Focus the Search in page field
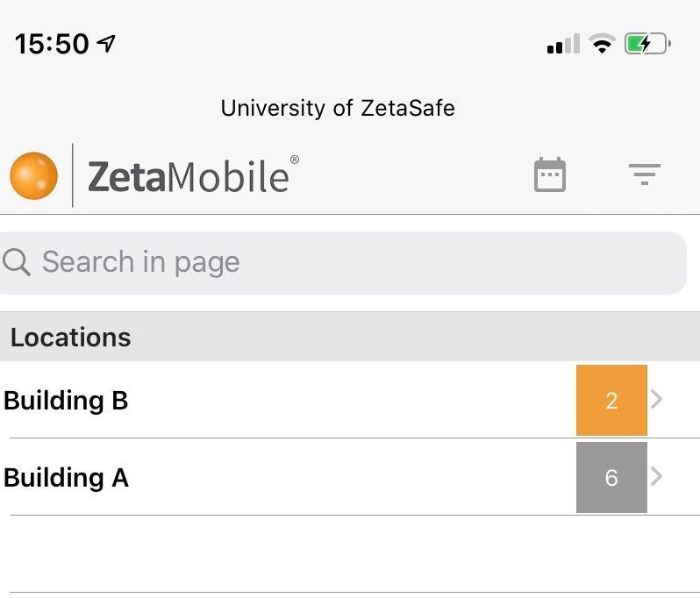This screenshot has height=598, width=700. pyautogui.click(x=342, y=263)
